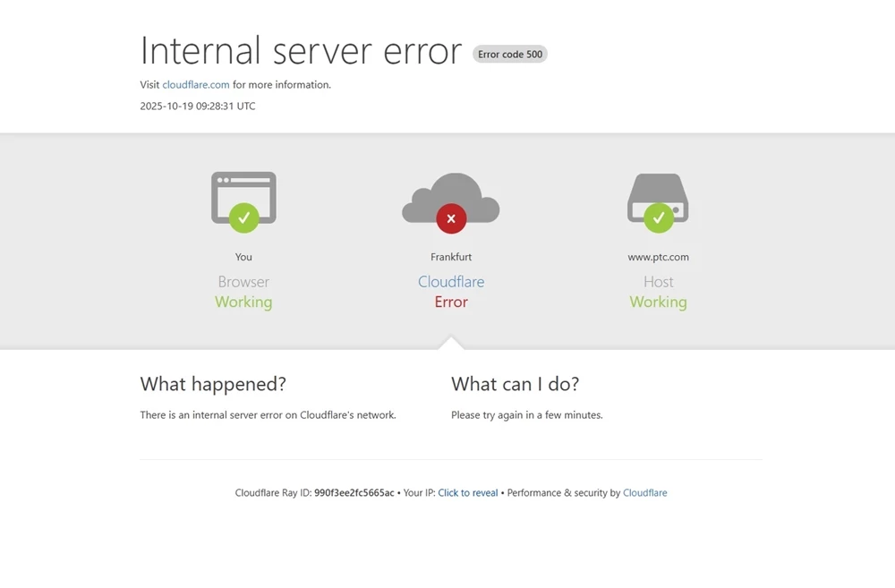Click the timestamp 2025-10-19 09:28:31 UTC

click(x=198, y=107)
